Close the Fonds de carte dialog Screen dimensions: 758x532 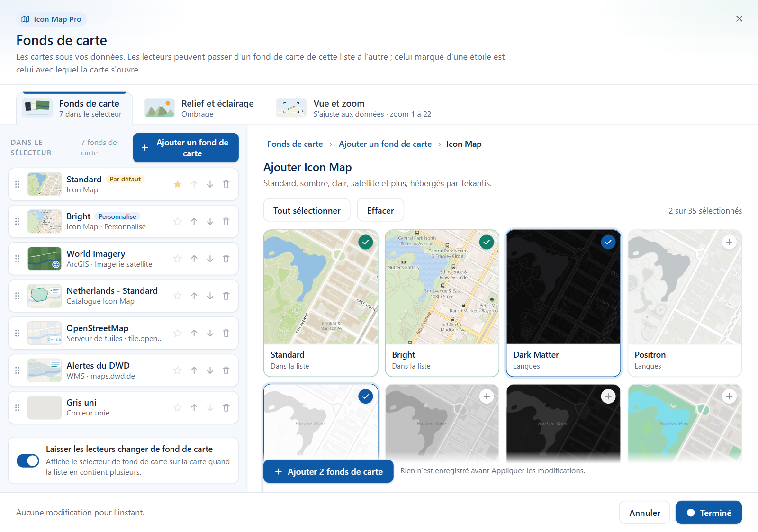pos(739,18)
